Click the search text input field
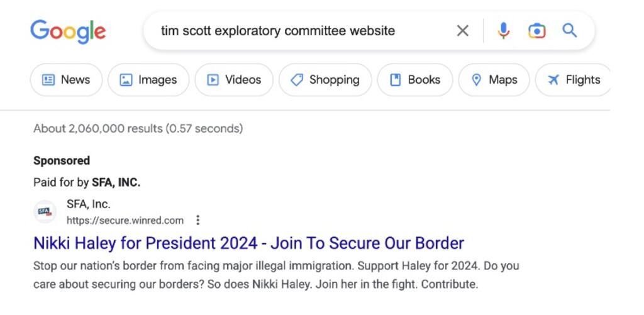The height and width of the screenshot is (315, 644). [x=296, y=31]
